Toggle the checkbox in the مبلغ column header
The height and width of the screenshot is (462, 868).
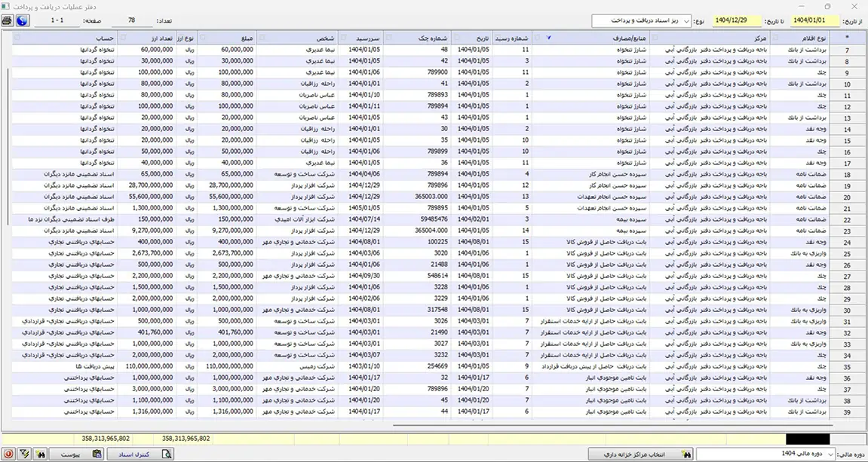click(x=204, y=37)
